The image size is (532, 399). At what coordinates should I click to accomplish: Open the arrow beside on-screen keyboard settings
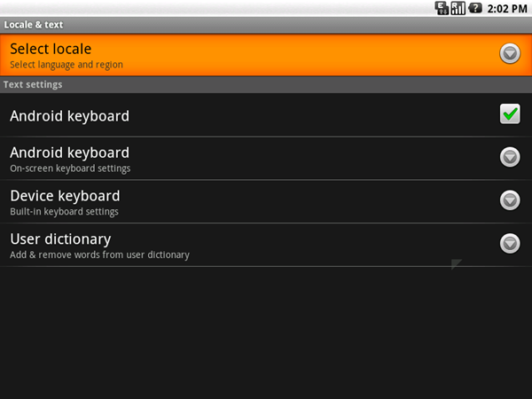tap(510, 157)
